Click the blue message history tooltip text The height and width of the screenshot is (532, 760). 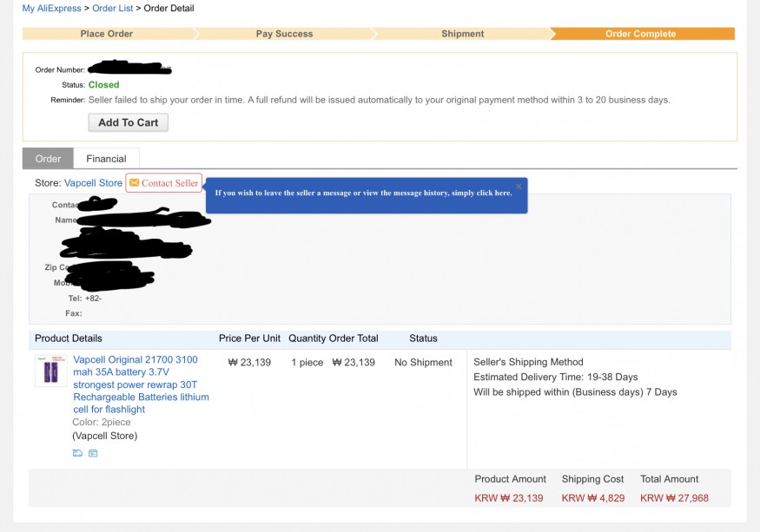364,193
